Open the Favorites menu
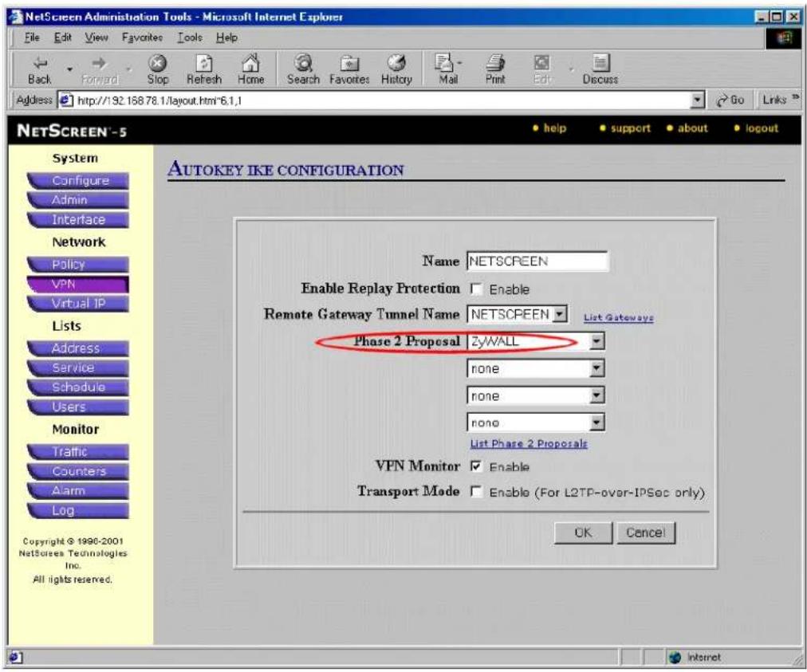Screen dimensions: 807x672 pos(142,37)
